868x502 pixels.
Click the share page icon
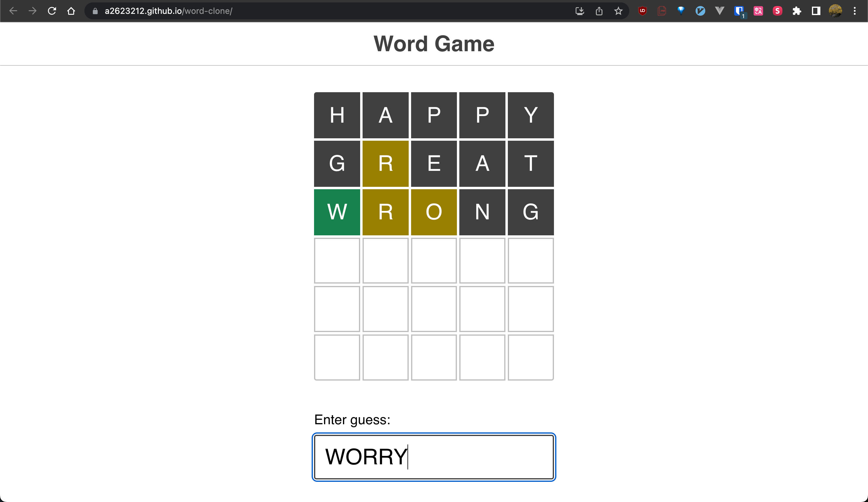pos(599,11)
